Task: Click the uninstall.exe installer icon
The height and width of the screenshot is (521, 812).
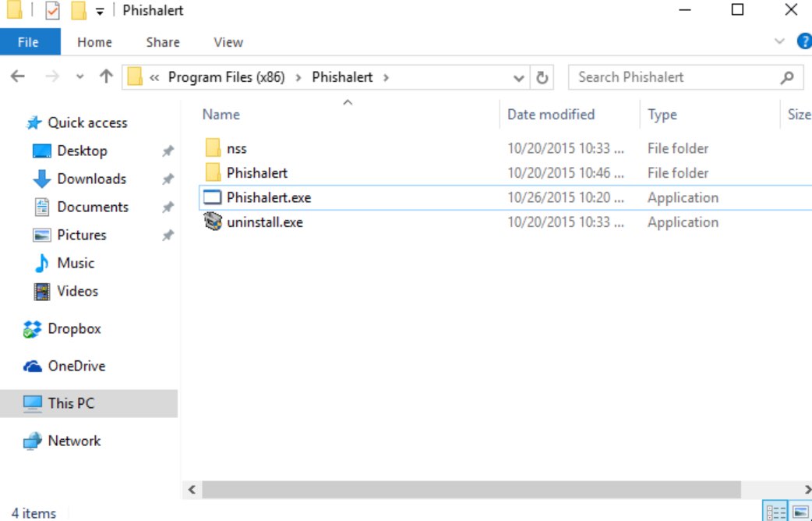Action: point(212,222)
